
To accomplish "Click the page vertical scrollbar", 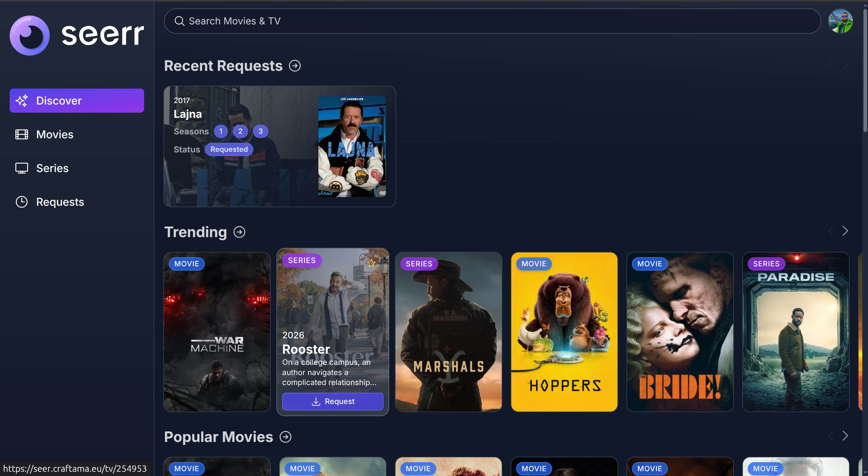I will click(x=865, y=71).
